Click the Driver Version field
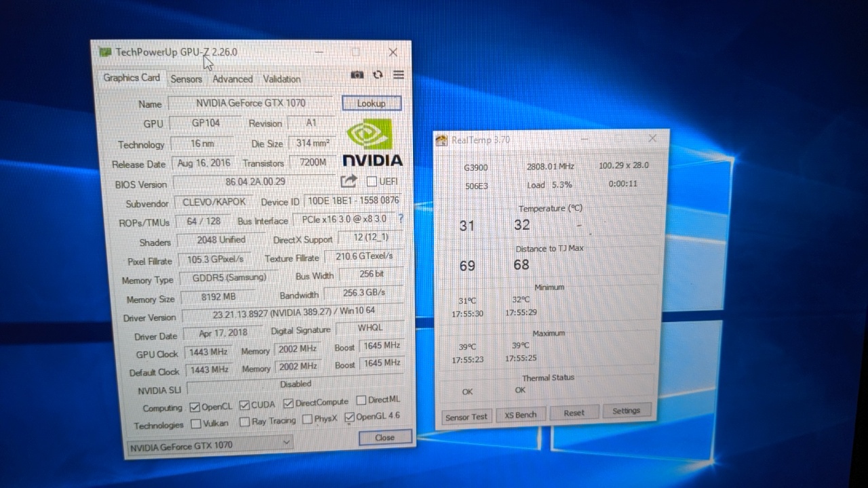Viewport: 868px width, 488px height. (293, 314)
